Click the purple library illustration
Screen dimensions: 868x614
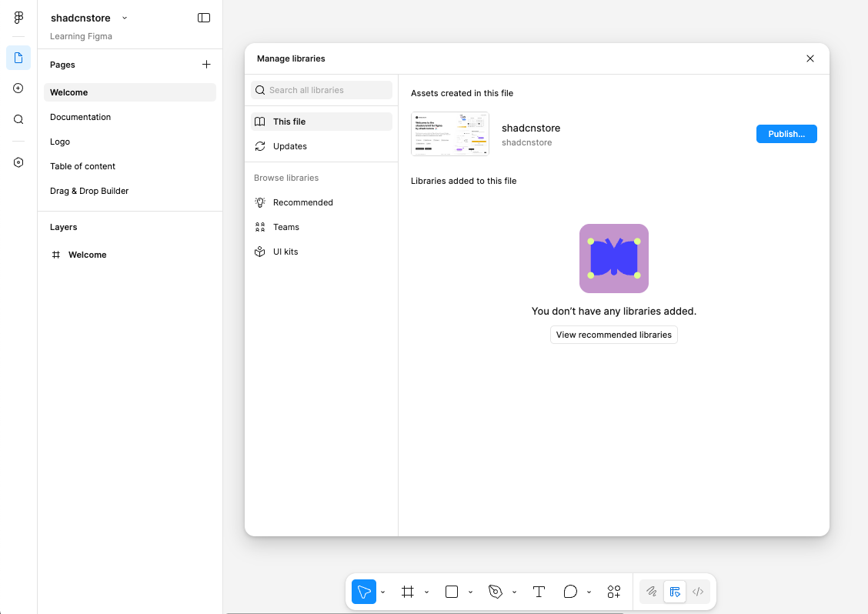613,259
